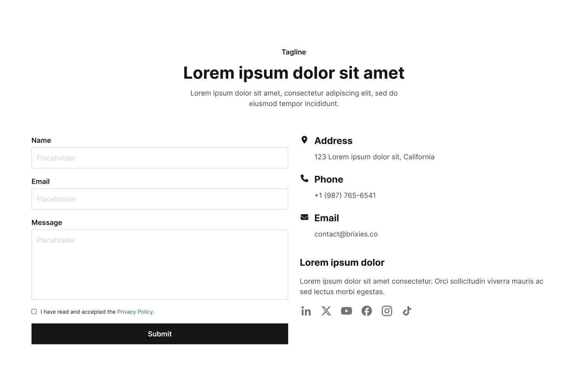Viewport: 588px width, 391px height.
Task: Open the TikTok social icon
Action: tap(407, 311)
